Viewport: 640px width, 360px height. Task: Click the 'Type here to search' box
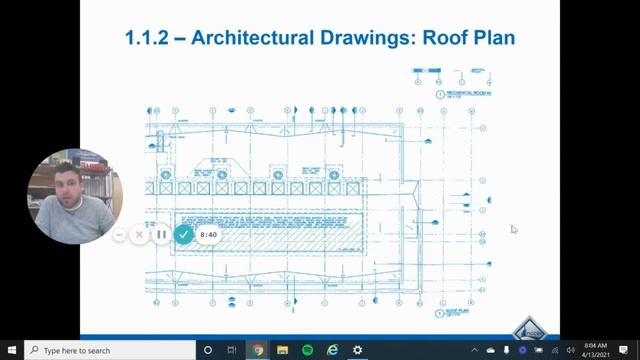coord(110,350)
